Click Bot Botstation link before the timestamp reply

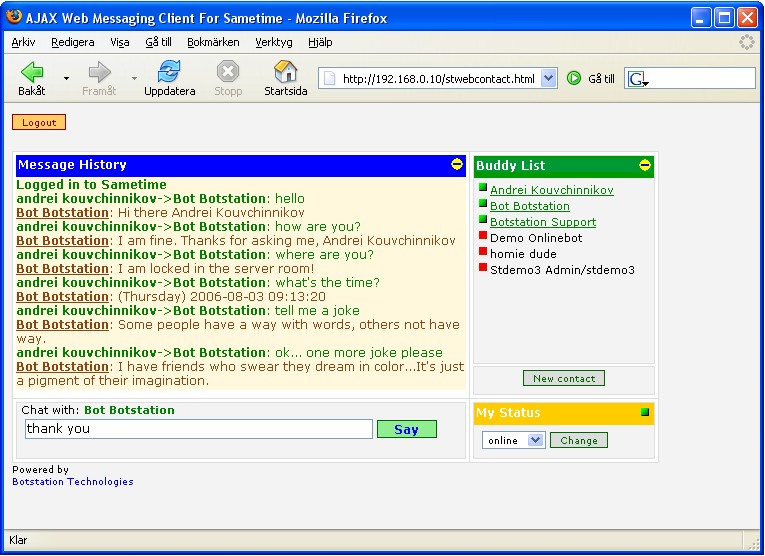click(62, 297)
